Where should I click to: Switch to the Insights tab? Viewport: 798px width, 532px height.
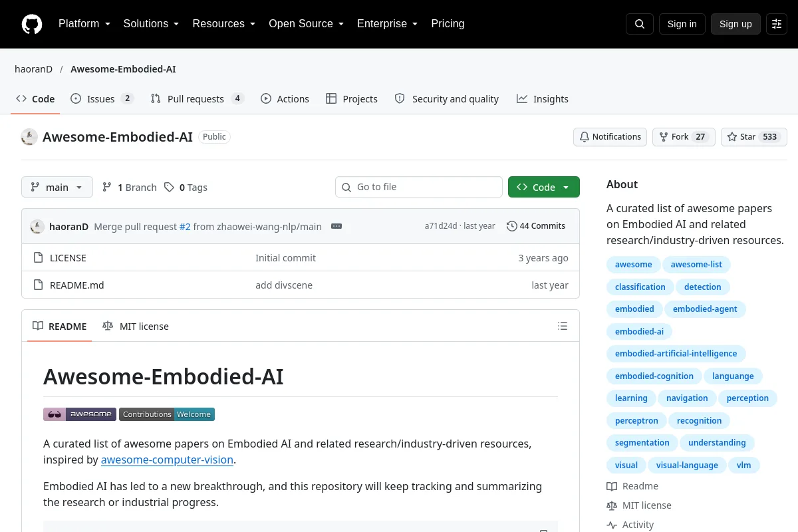(x=543, y=99)
